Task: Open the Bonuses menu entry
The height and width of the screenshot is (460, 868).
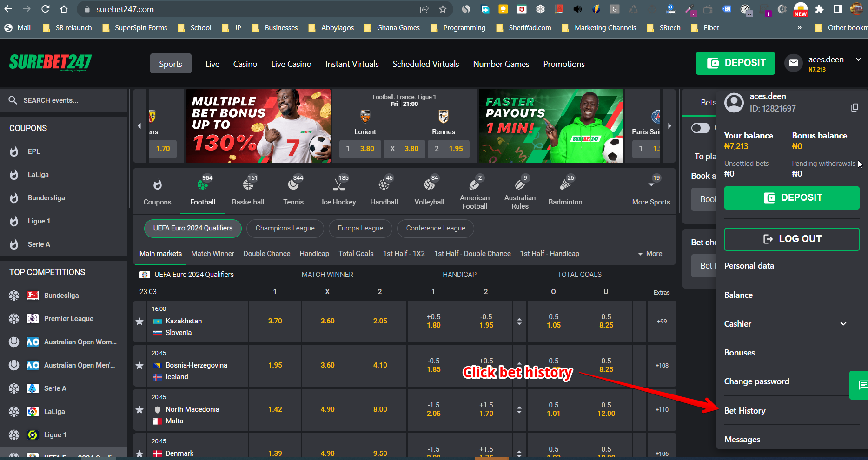Action: coord(739,353)
